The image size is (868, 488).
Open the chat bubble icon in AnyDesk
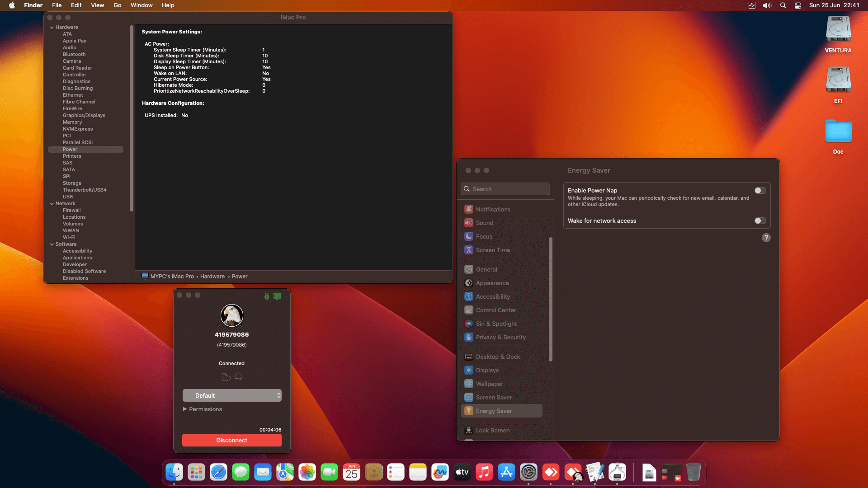[x=238, y=377]
